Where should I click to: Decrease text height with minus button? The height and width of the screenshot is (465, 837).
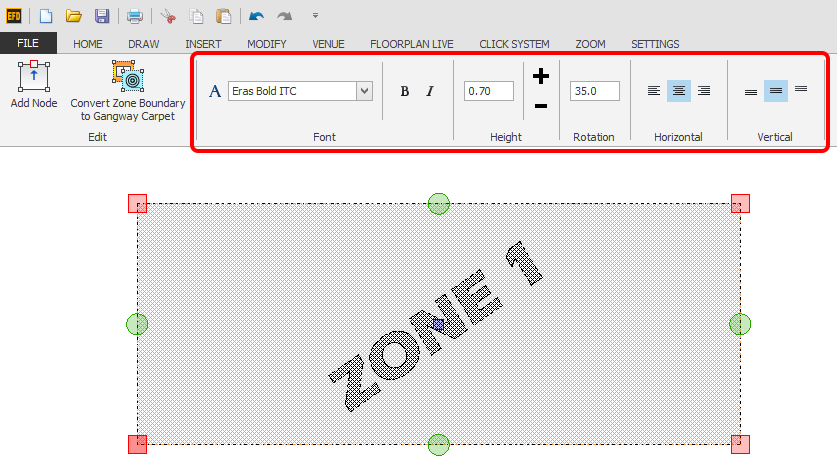coord(541,106)
